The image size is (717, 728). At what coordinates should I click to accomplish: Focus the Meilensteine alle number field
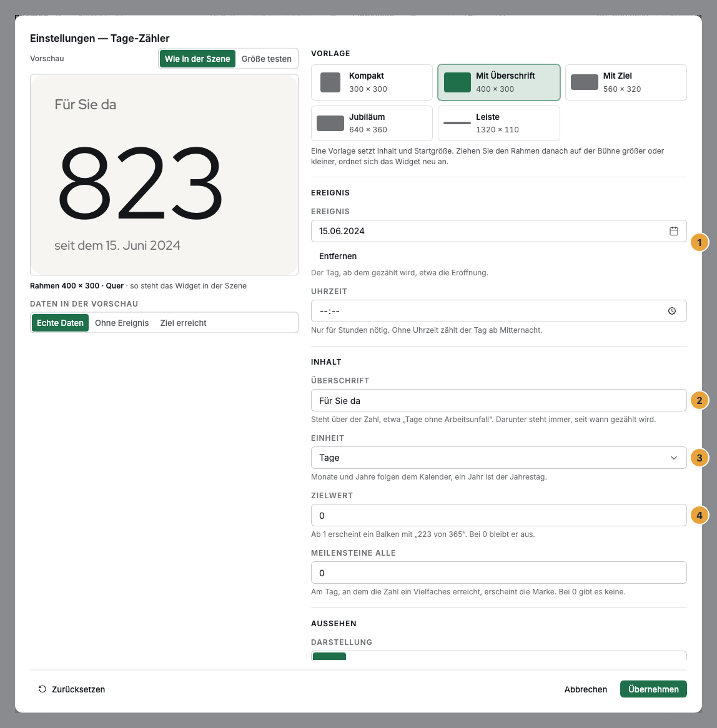[x=499, y=573]
